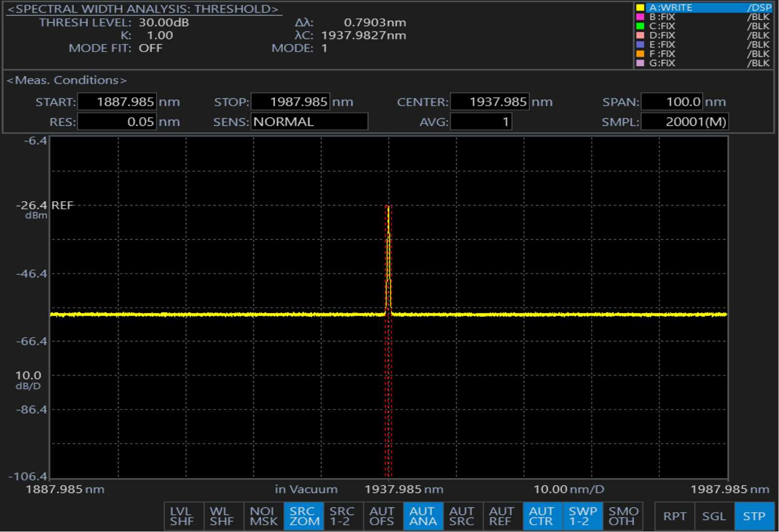Open the SENS sensitivity NORMAL field

pos(309,122)
